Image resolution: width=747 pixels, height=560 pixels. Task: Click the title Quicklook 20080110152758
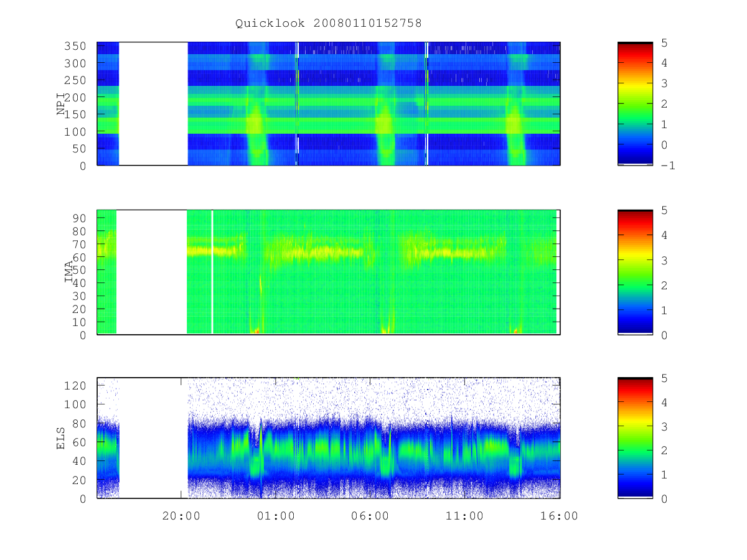[329, 23]
